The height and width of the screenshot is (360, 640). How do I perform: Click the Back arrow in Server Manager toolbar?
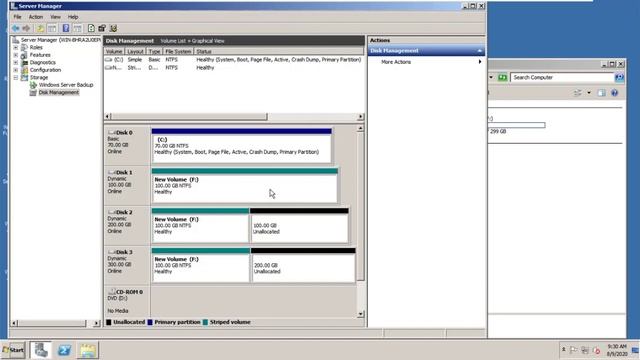point(16,28)
